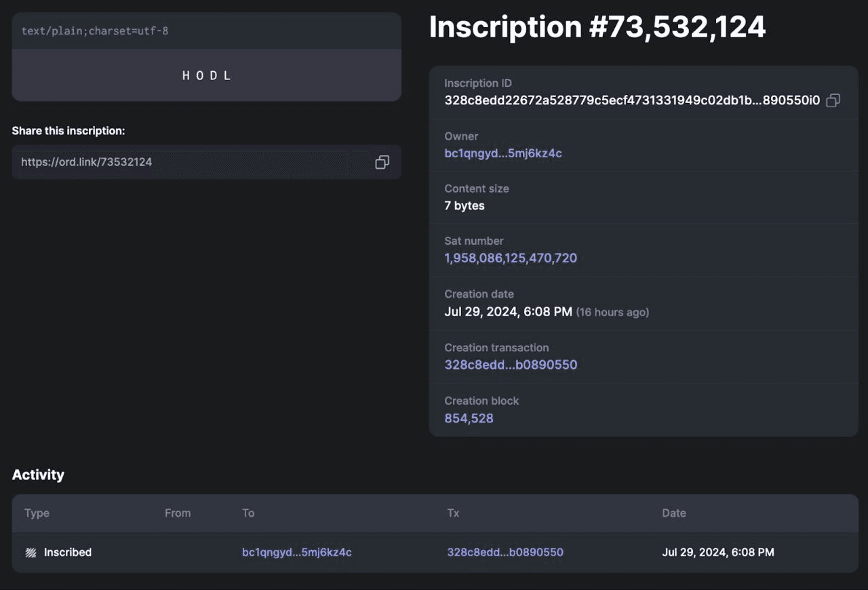Click the Inscription #73,532,124 heading
The height and width of the screenshot is (590, 868).
click(x=597, y=27)
